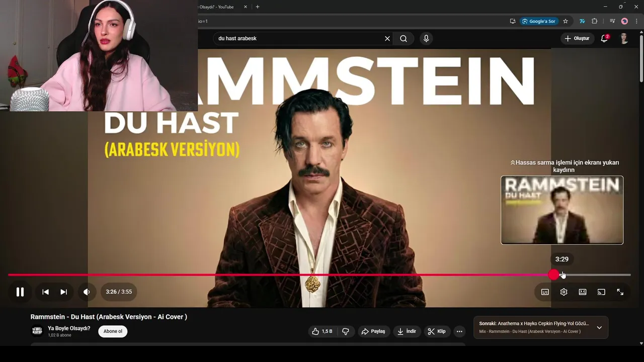The height and width of the screenshot is (362, 644).
Task: Click the seek preview thumbnail
Action: (562, 210)
